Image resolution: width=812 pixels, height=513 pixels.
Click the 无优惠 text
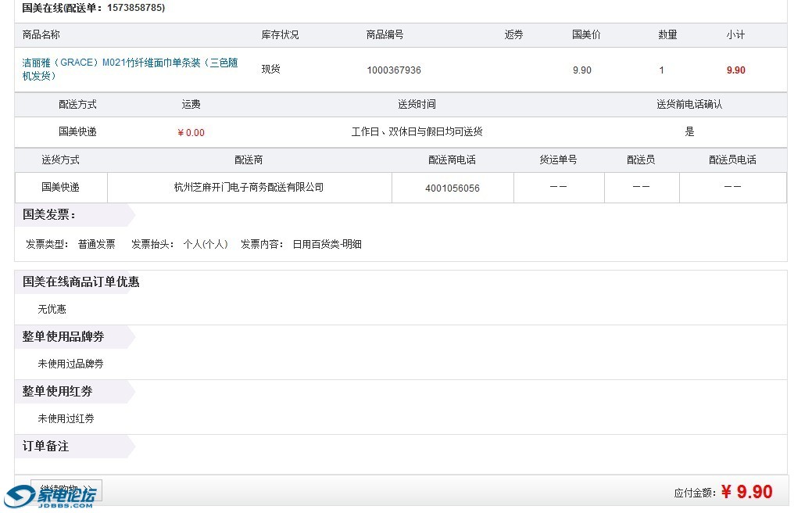[52, 310]
